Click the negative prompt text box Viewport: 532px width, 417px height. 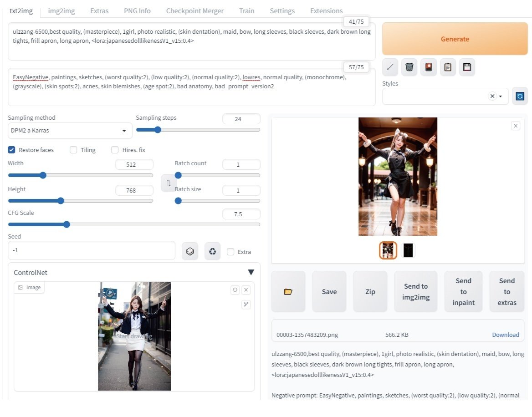click(x=192, y=87)
